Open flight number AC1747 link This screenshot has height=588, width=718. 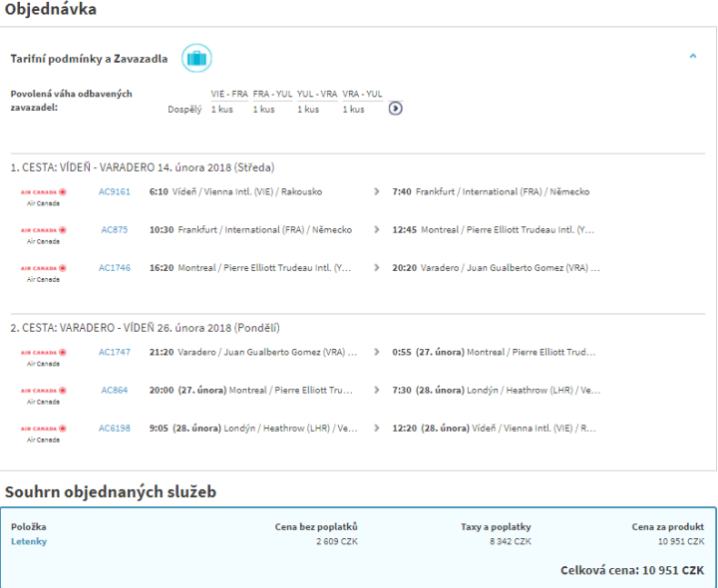point(114,352)
